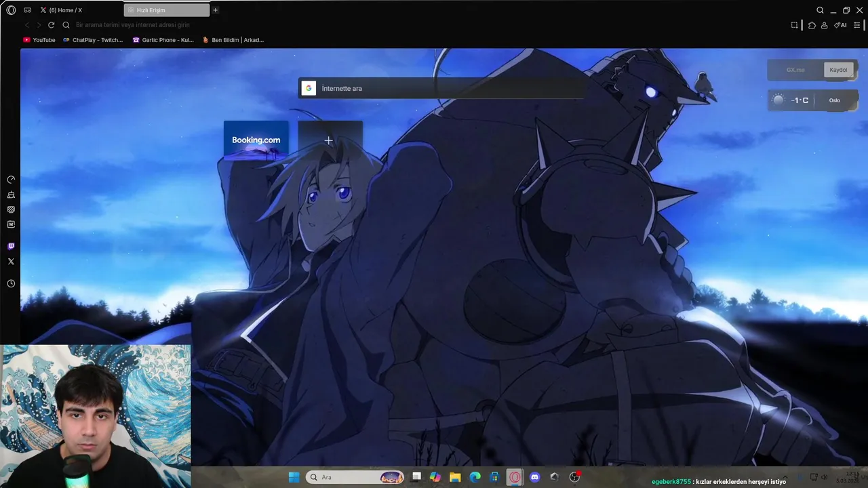Open the Booking.com speed dial tile
Viewport: 868px width, 488px height.
click(256, 140)
